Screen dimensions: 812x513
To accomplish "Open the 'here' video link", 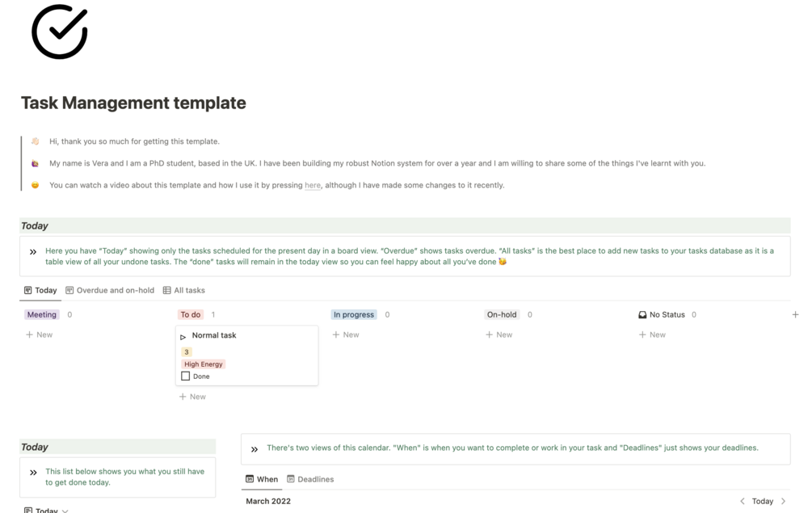I will [x=313, y=185].
